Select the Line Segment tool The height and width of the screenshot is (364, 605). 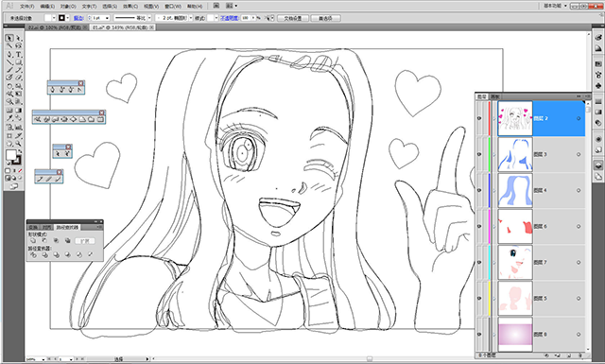(9, 62)
